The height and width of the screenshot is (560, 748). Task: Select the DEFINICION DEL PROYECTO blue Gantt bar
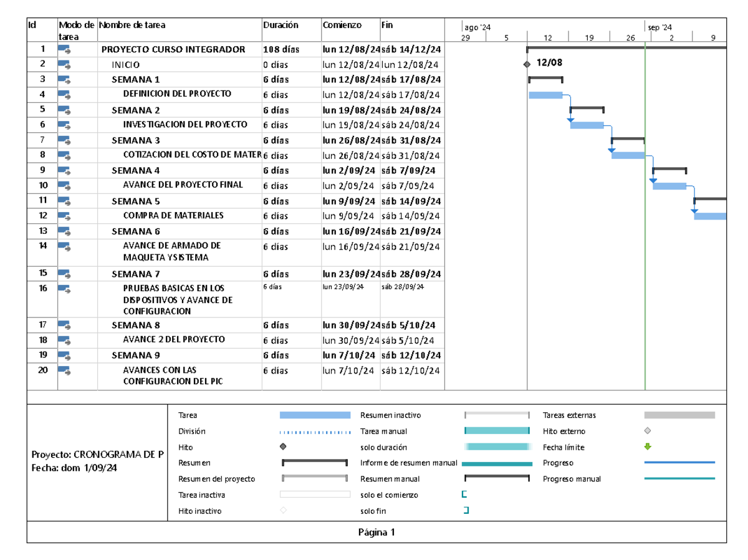point(545,94)
